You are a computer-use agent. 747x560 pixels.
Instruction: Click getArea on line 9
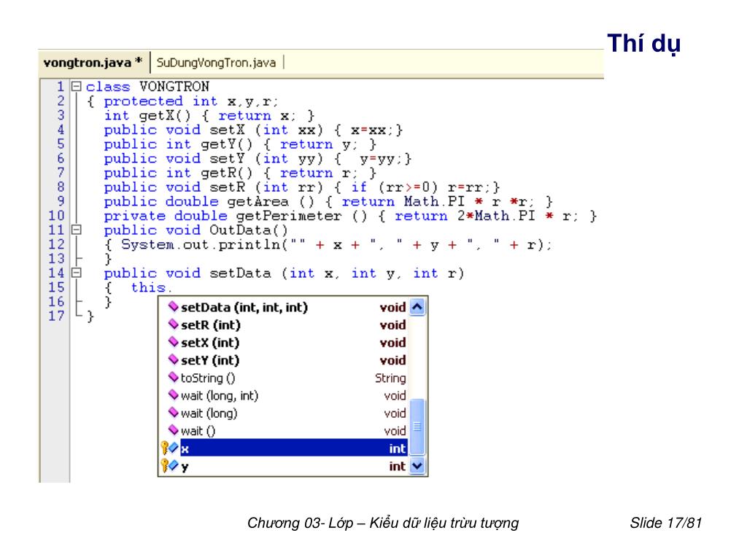tap(258, 202)
